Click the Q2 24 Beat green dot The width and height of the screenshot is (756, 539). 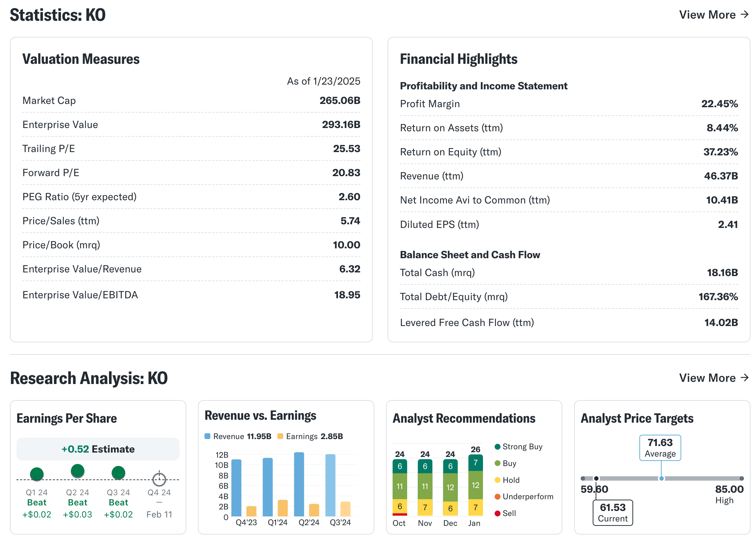tap(78, 471)
